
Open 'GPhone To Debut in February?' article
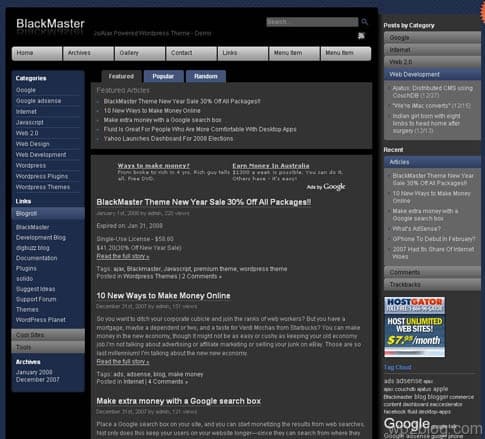(434, 239)
